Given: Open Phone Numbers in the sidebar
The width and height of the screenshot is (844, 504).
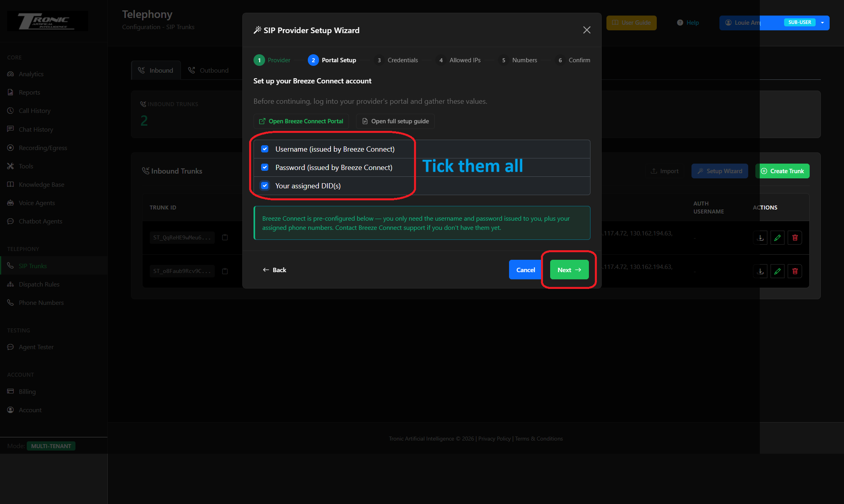Looking at the screenshot, I should point(41,302).
